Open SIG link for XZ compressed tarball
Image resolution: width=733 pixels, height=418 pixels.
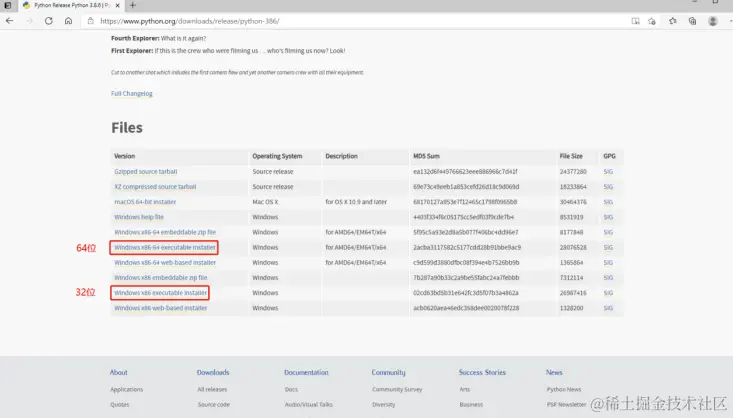(x=608, y=187)
